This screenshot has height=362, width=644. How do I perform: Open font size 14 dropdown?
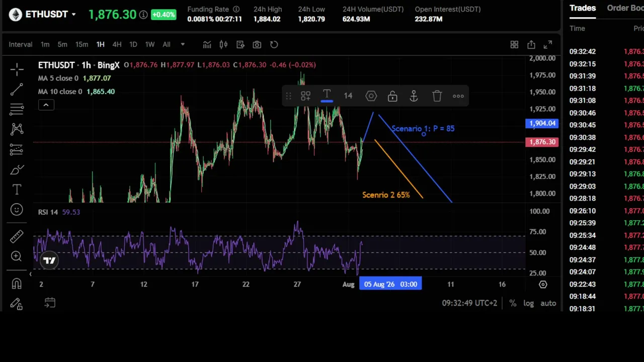pos(348,96)
